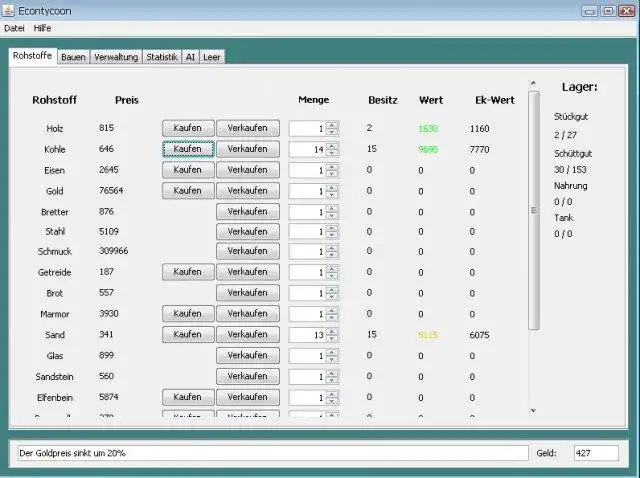Image resolution: width=640 pixels, height=478 pixels.
Task: Sell Glas with Verkaufen button
Action: tap(248, 355)
